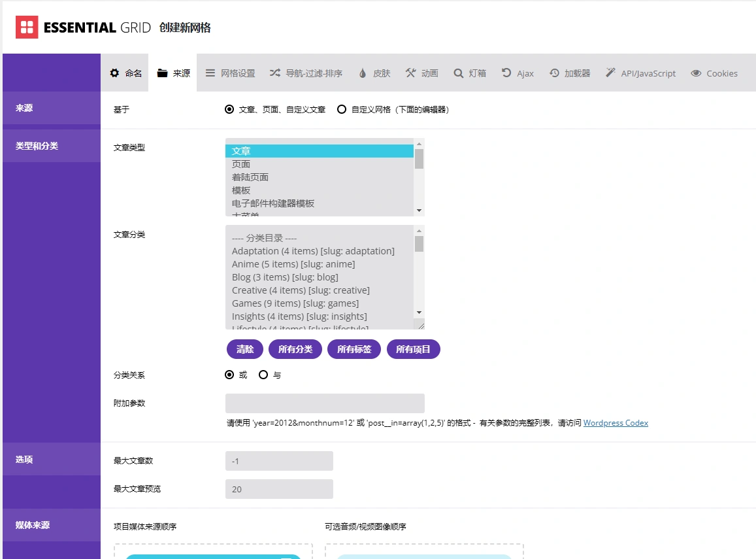The width and height of the screenshot is (756, 559).
Task: Select the 自定义网格 radio button
Action: point(342,109)
